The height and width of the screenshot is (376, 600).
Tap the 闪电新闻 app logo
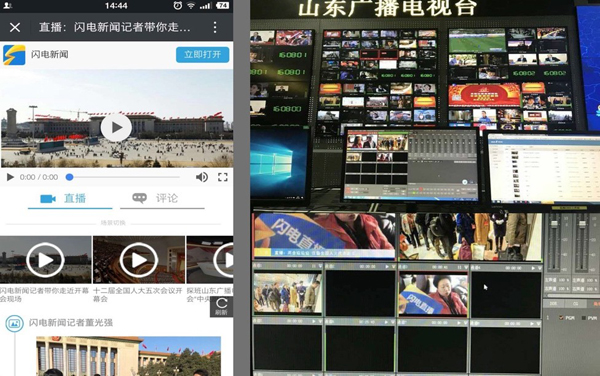coord(14,55)
